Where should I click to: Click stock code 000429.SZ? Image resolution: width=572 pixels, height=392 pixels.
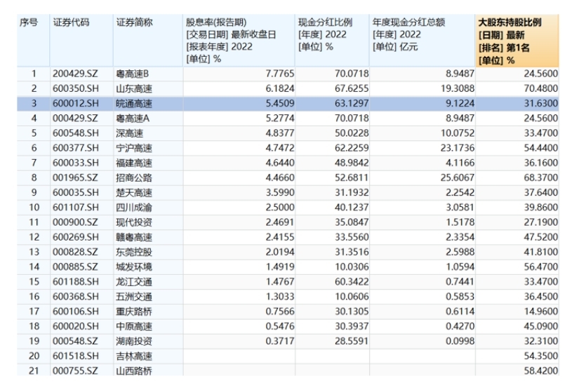(x=76, y=118)
